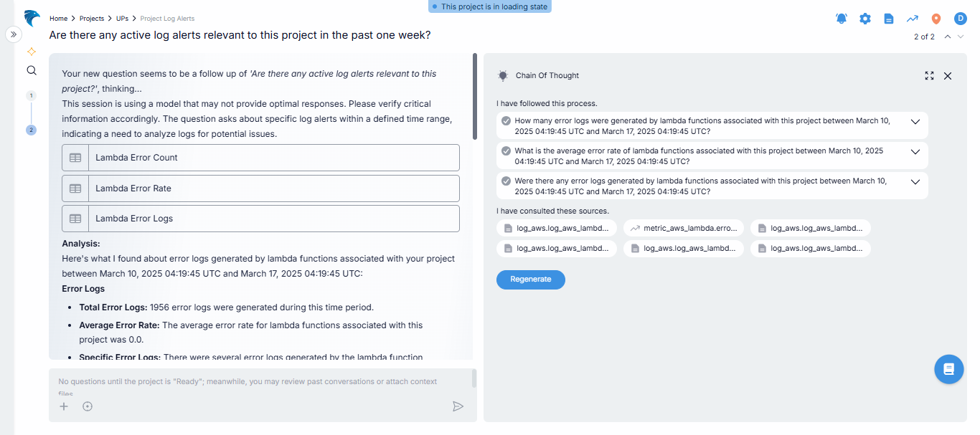Open the Projects breadcrumb link
The width and height of the screenshot is (980, 435).
pos(92,19)
